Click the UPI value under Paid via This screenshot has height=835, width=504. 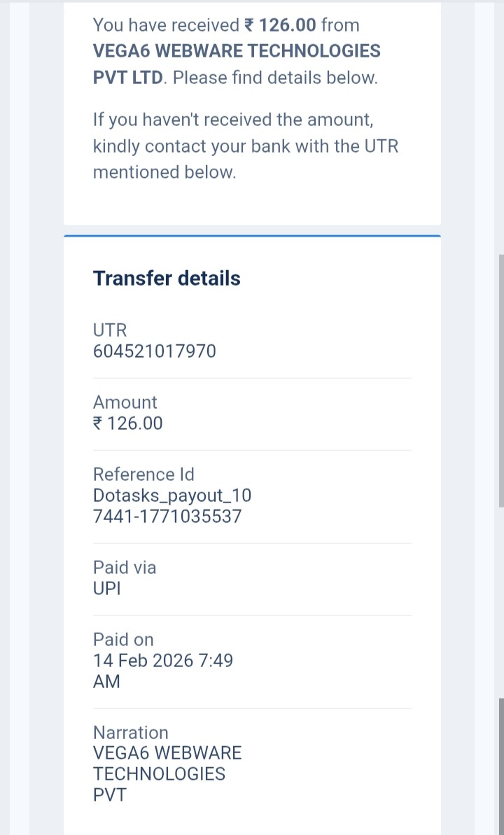[107, 588]
